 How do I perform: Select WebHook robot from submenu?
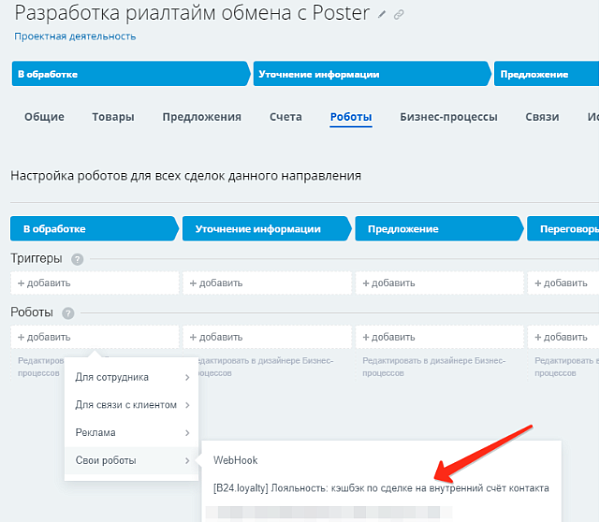235,460
